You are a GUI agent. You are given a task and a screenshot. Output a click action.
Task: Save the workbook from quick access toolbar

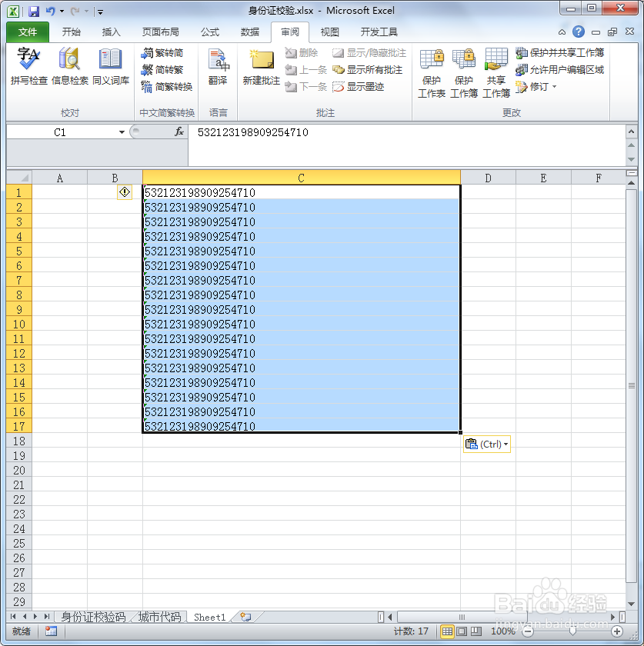pos(34,11)
